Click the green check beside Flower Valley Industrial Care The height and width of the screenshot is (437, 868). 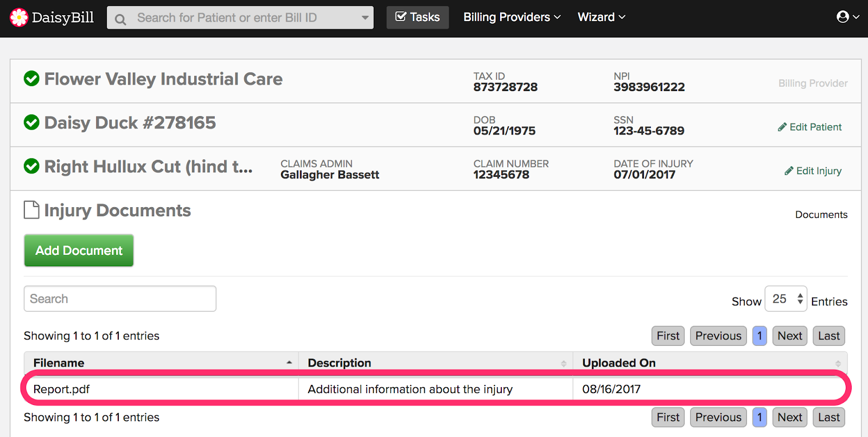click(31, 79)
